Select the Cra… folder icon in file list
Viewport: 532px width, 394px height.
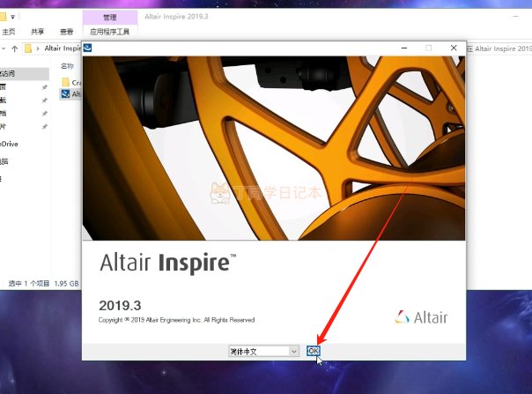[x=65, y=82]
